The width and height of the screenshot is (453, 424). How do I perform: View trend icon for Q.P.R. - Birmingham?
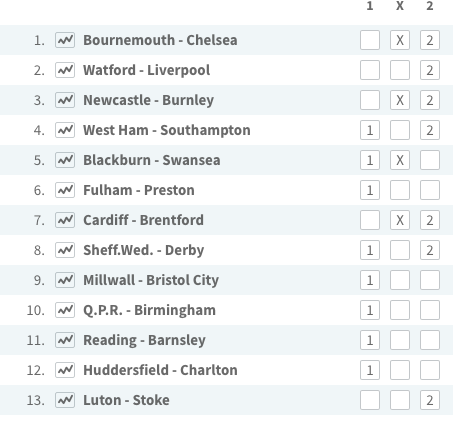coord(65,310)
